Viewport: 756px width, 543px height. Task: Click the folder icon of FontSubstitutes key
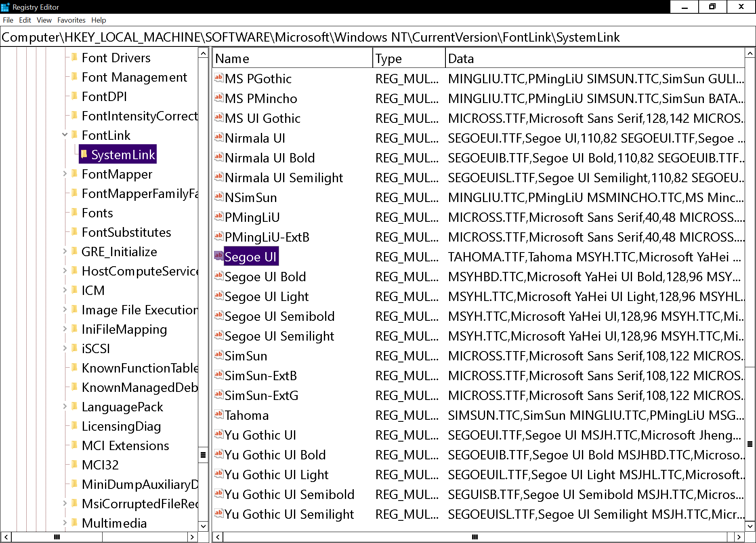pos(74,232)
